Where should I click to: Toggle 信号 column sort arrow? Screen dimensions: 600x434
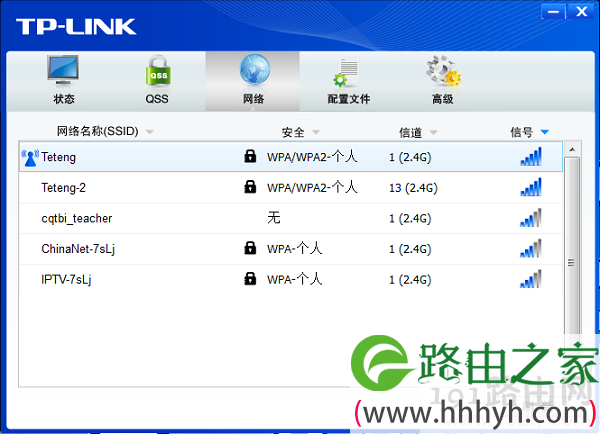545,132
